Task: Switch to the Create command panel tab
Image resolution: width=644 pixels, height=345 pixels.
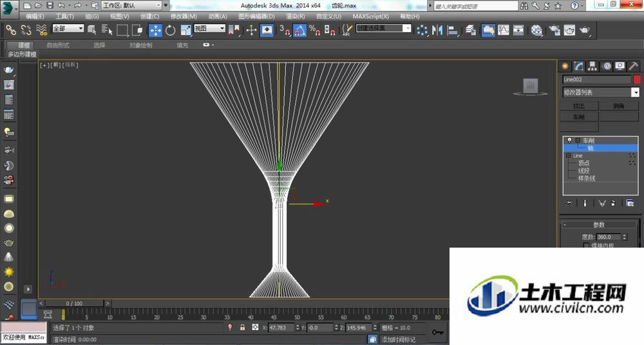Action: (565, 66)
